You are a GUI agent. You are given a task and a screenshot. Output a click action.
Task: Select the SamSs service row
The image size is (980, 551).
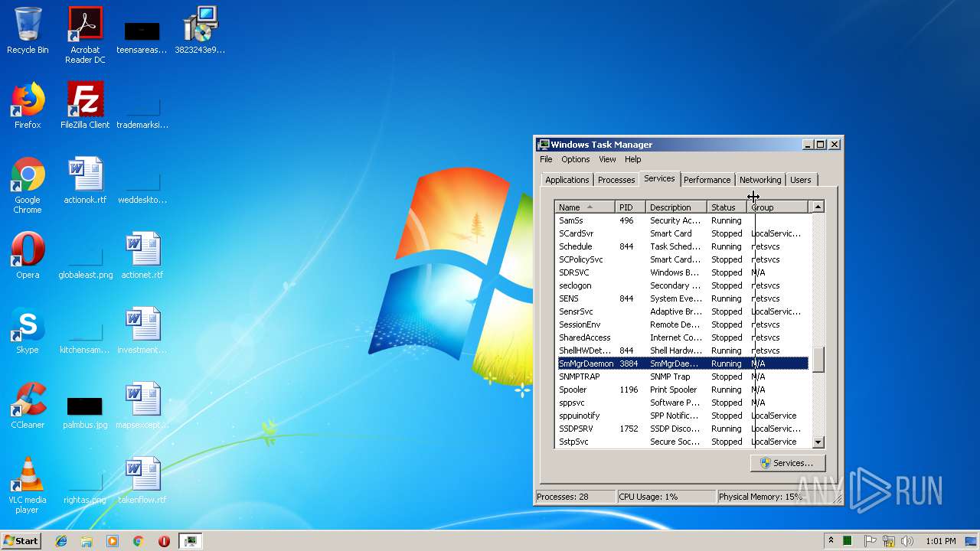pos(682,220)
